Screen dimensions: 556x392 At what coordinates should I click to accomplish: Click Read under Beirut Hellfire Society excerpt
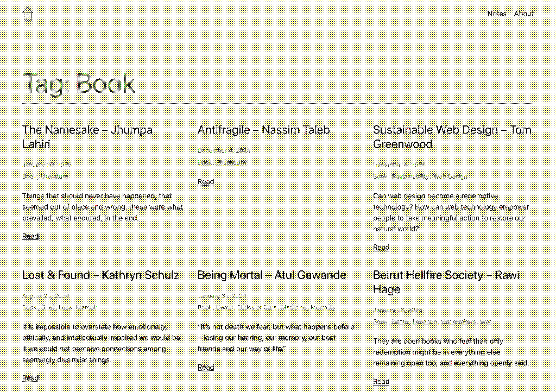click(x=381, y=382)
